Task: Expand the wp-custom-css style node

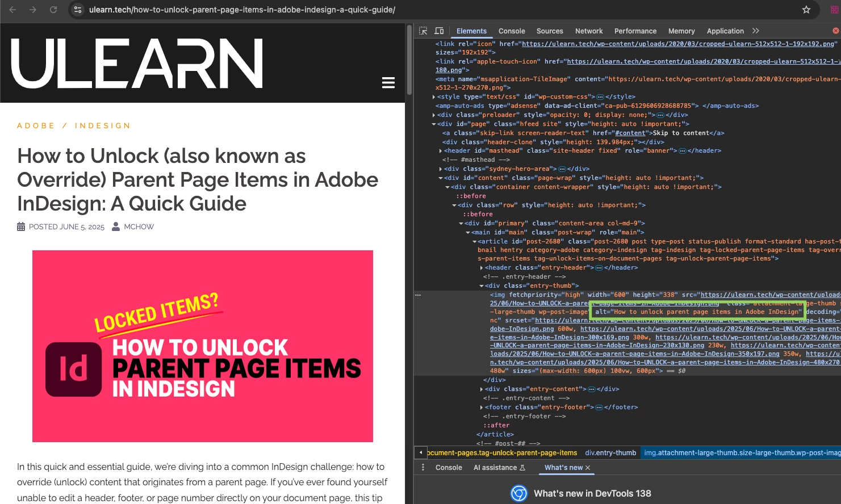Action: [434, 97]
